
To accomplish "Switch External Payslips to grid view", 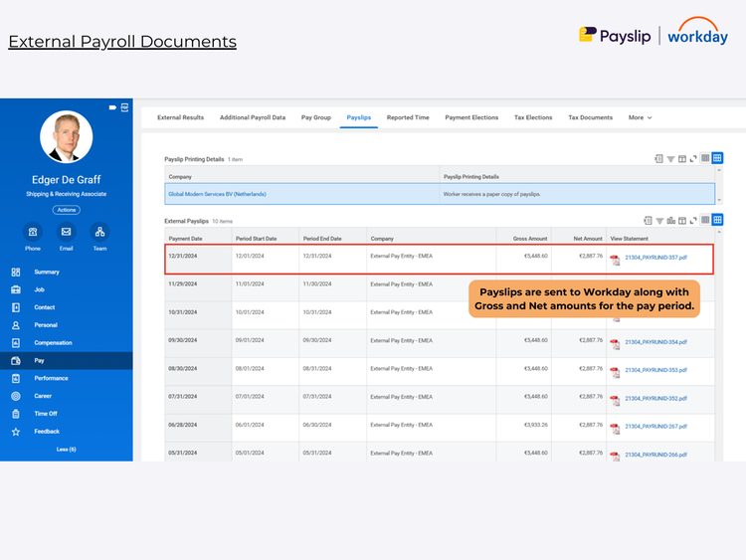I will pos(717,220).
